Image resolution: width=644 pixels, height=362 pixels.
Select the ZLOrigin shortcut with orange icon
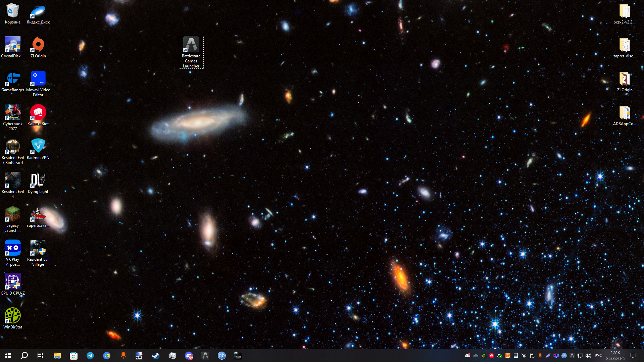pos(38,48)
